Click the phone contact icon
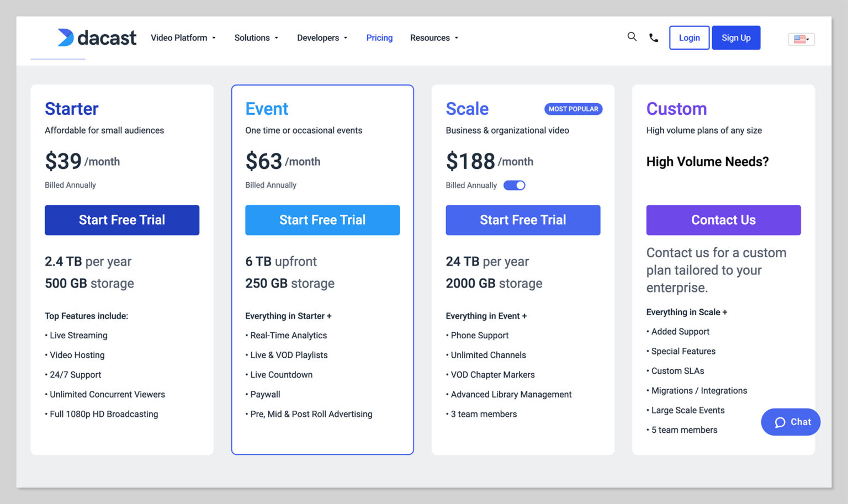 tap(654, 38)
